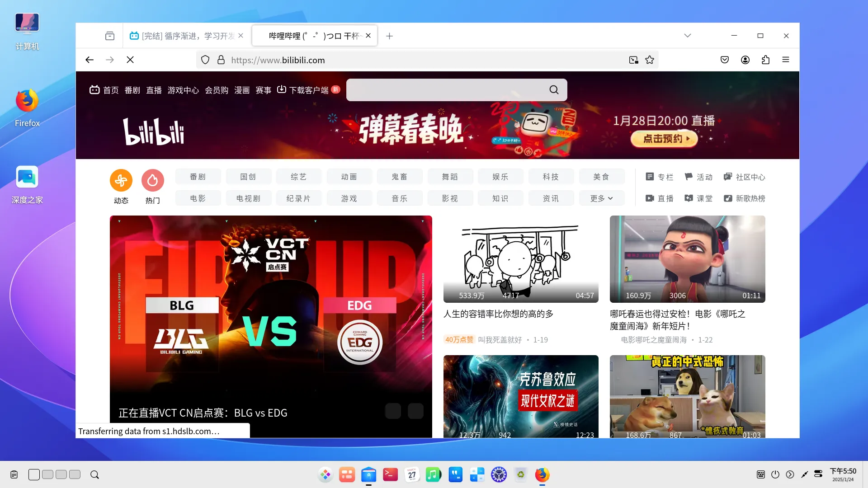Open the extensions puzzle icon

[765, 60]
